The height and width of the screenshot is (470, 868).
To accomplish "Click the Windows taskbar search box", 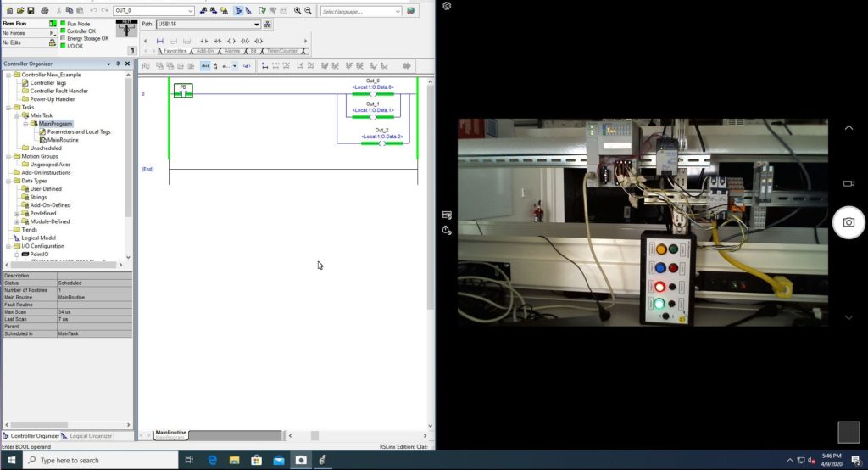I will click(97, 460).
